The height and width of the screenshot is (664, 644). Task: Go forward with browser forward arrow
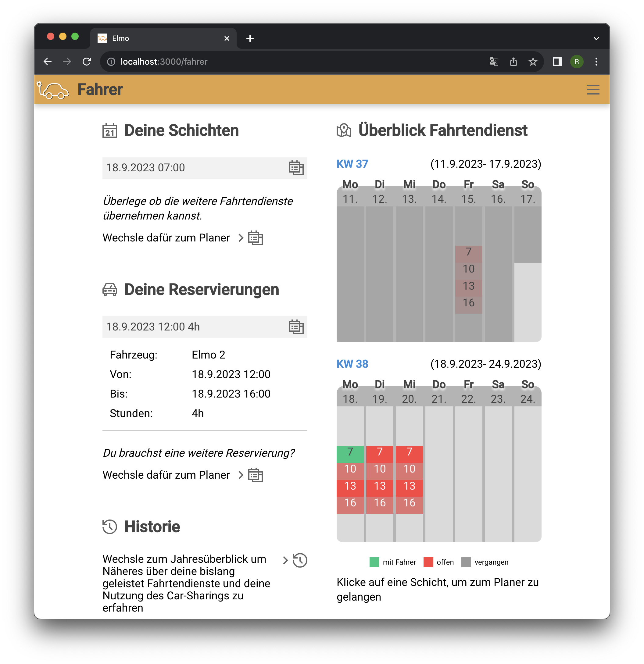pos(67,62)
